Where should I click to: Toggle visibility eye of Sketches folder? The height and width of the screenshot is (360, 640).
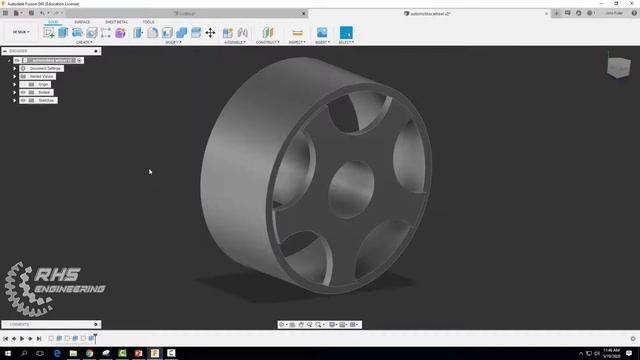23,100
